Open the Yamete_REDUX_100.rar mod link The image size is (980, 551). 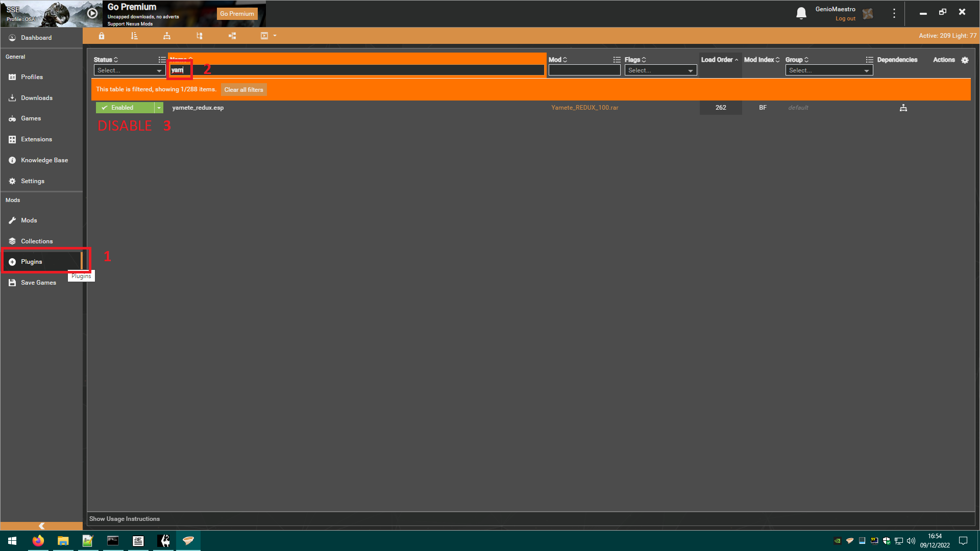point(584,108)
